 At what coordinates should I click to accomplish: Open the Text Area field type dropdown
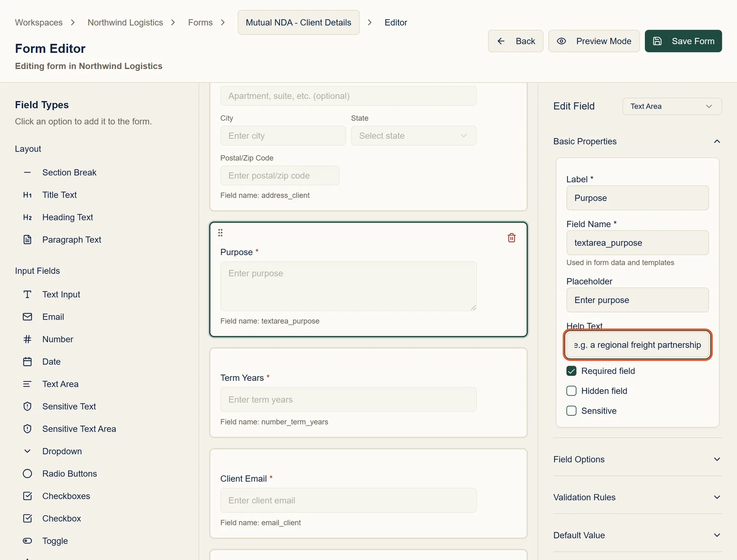click(672, 106)
